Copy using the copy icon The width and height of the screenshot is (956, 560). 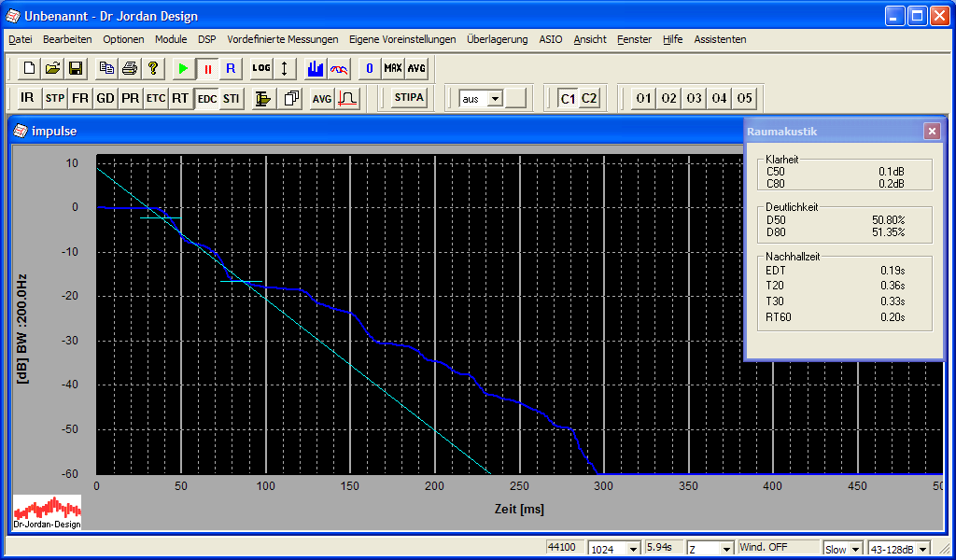tap(106, 68)
